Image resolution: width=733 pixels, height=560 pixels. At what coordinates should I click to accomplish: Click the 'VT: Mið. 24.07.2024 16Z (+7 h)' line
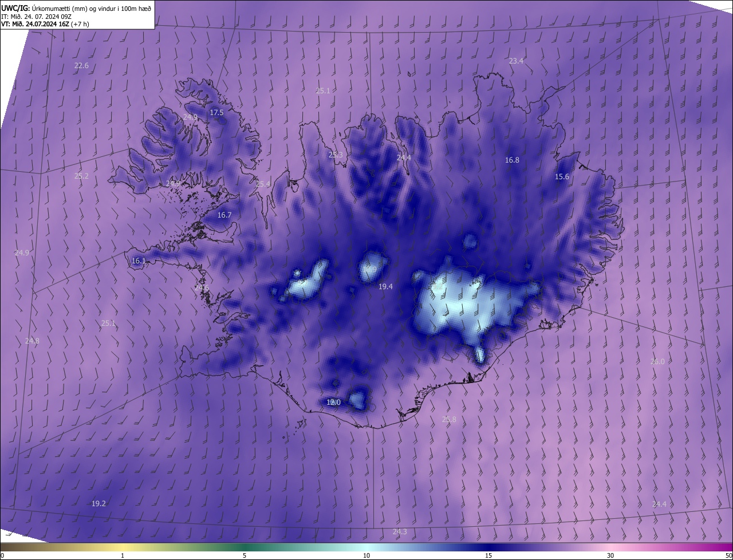[45, 24]
